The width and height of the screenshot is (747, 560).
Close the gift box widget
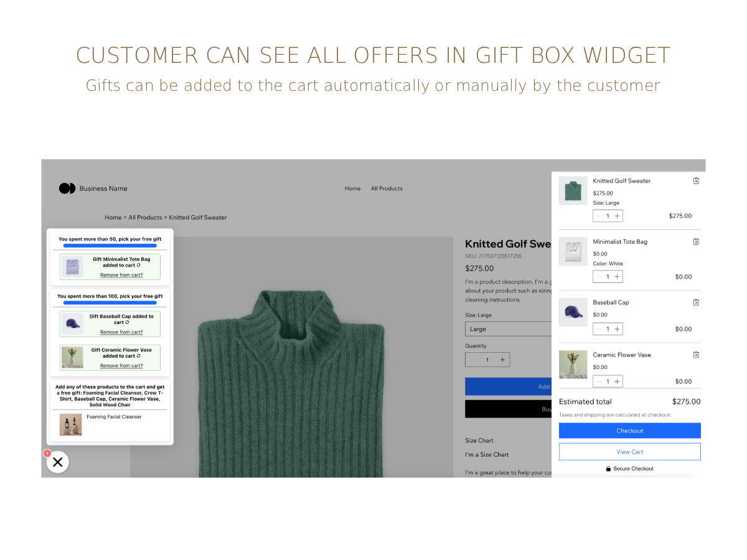point(58,462)
